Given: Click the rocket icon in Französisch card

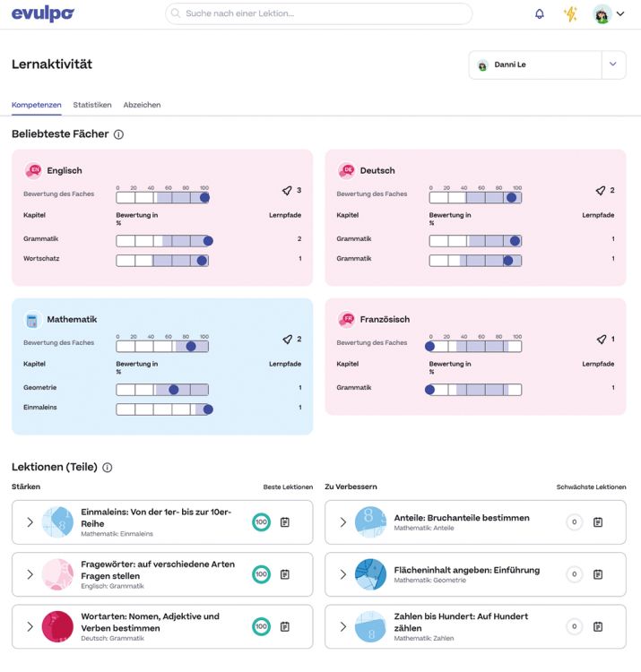Looking at the screenshot, I should 602,340.
